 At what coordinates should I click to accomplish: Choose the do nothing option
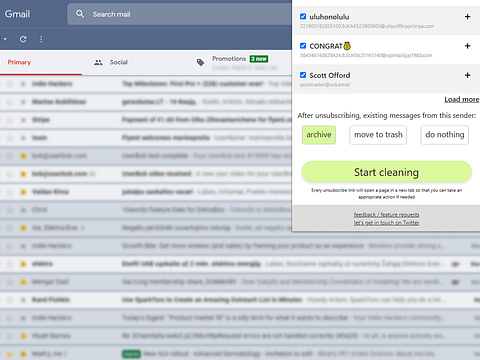(x=445, y=135)
